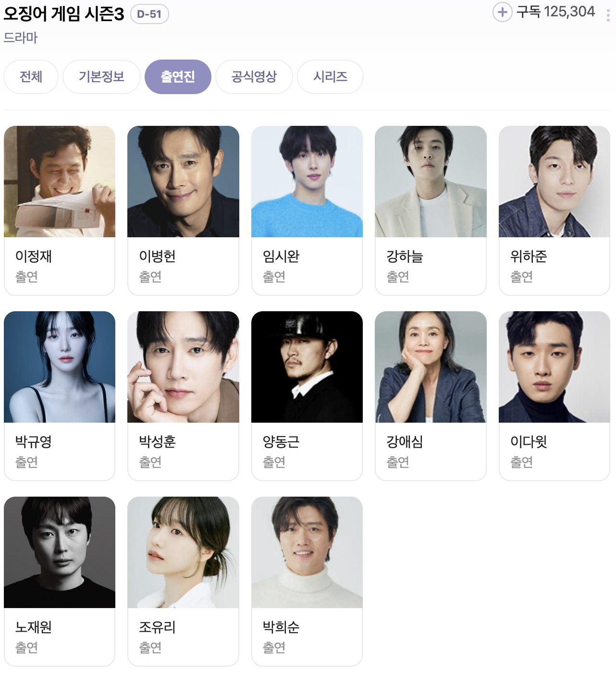Viewport: 616px width, 683px height.
Task: Click the 강하늘 name link
Action: tap(405, 256)
